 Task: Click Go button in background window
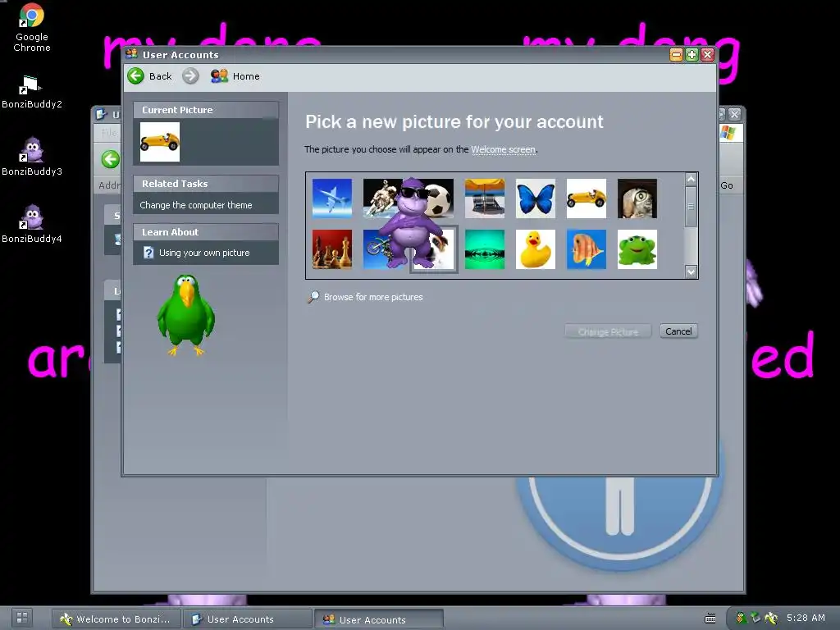[727, 185]
